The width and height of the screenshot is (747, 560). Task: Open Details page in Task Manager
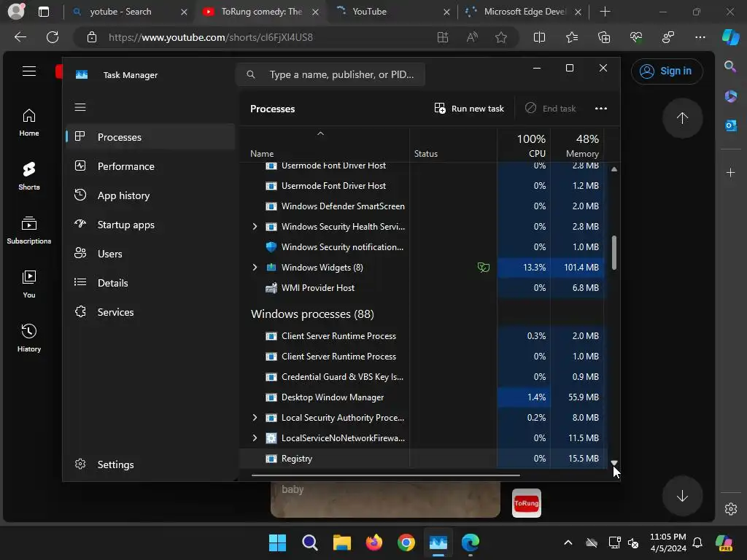pos(150,283)
